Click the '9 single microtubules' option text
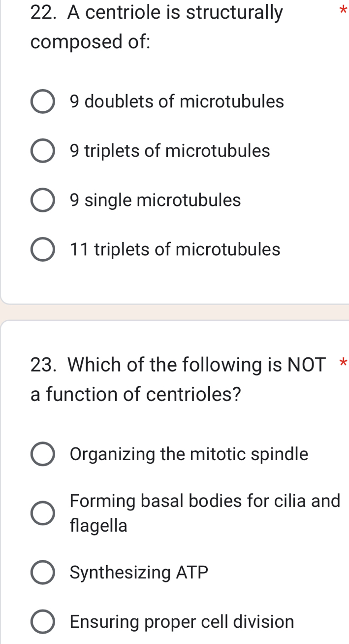The height and width of the screenshot is (644, 349). point(156,201)
